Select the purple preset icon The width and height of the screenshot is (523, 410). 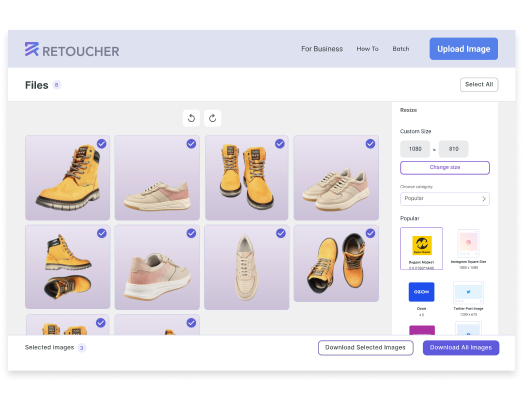(422, 330)
